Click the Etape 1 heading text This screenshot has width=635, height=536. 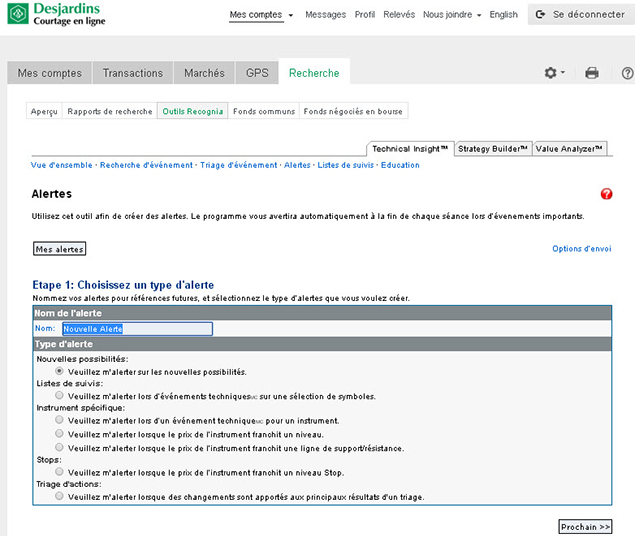click(123, 285)
